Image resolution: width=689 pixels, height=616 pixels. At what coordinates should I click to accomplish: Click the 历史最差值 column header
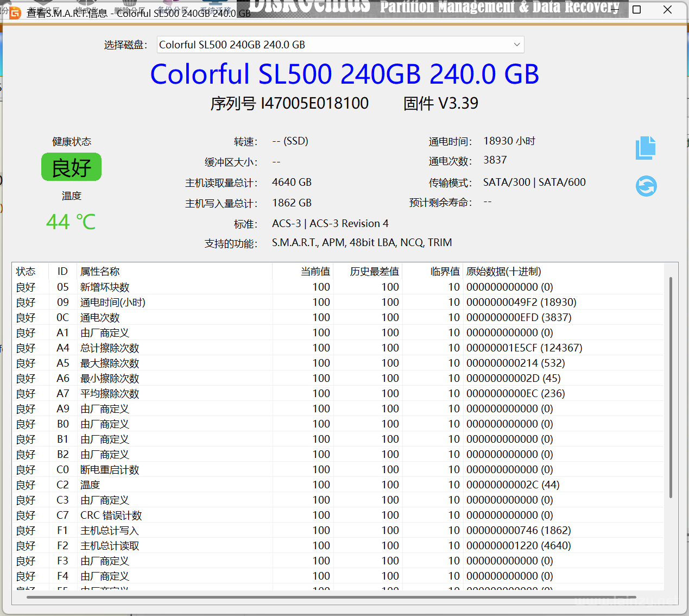pyautogui.click(x=374, y=272)
